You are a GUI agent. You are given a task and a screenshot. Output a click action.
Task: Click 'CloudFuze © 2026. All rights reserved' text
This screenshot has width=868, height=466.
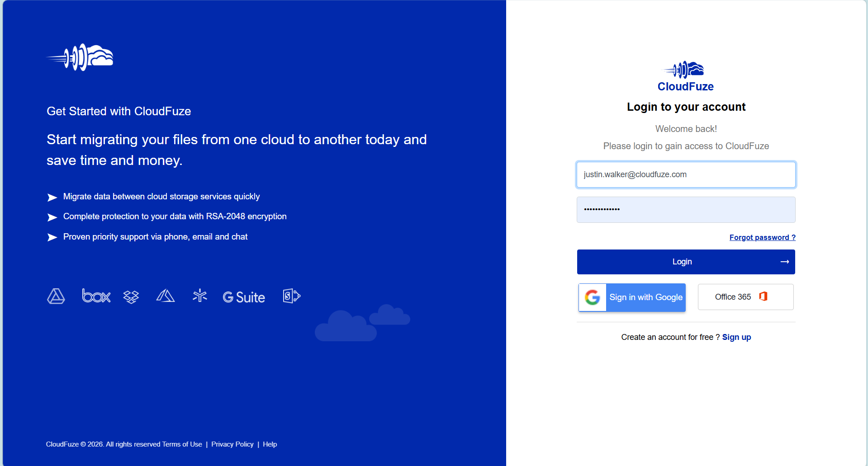(x=103, y=444)
